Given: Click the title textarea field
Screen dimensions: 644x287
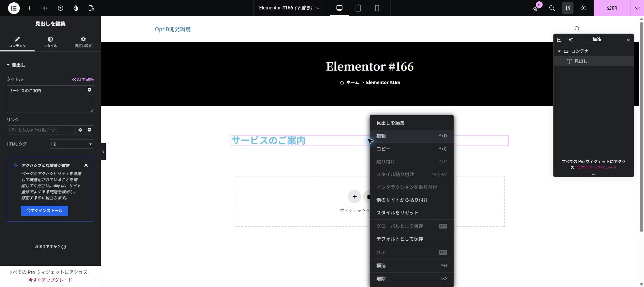Looking at the screenshot, I should click(46, 99).
